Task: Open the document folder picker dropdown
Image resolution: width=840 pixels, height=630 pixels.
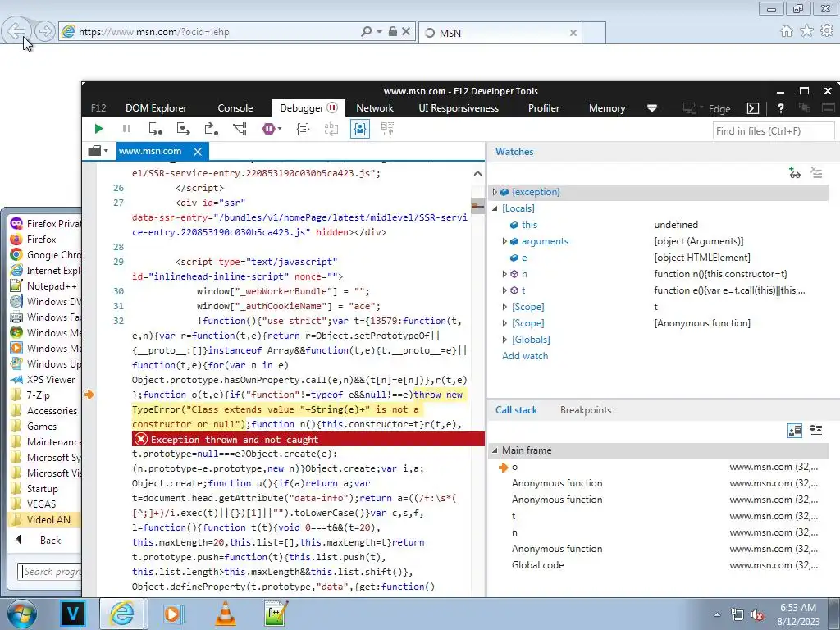Action: click(98, 151)
